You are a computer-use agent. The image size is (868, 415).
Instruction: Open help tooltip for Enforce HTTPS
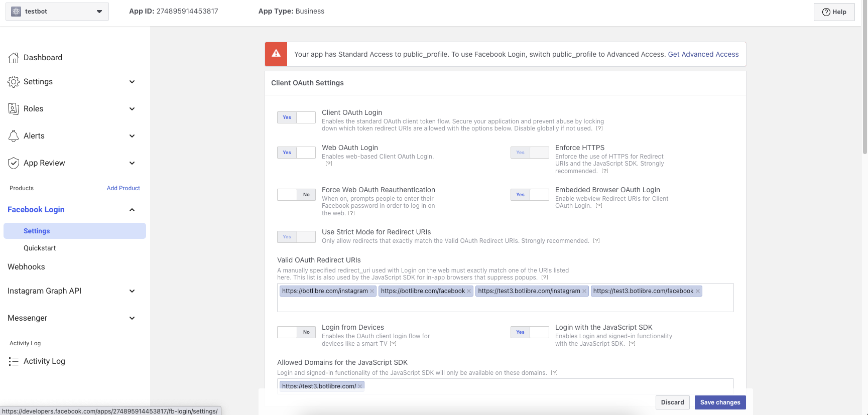[x=605, y=171]
